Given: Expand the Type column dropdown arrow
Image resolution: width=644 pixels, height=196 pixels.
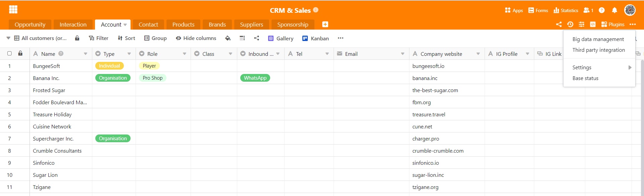Looking at the screenshot, I should point(129,54).
